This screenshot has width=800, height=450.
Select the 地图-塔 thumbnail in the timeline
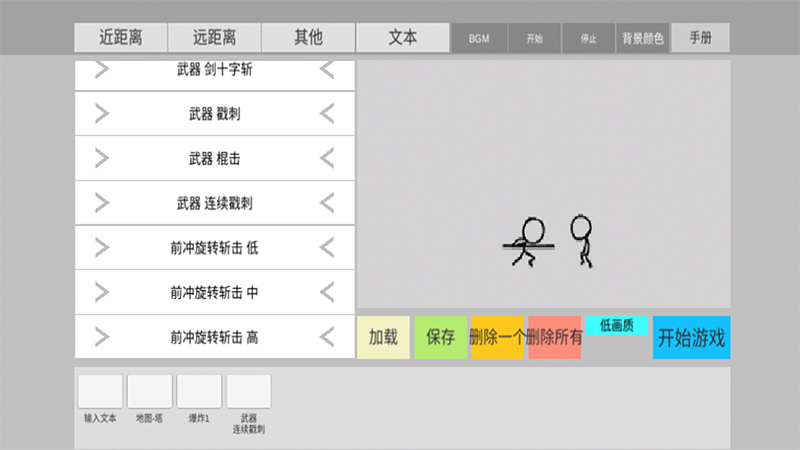pyautogui.click(x=150, y=391)
